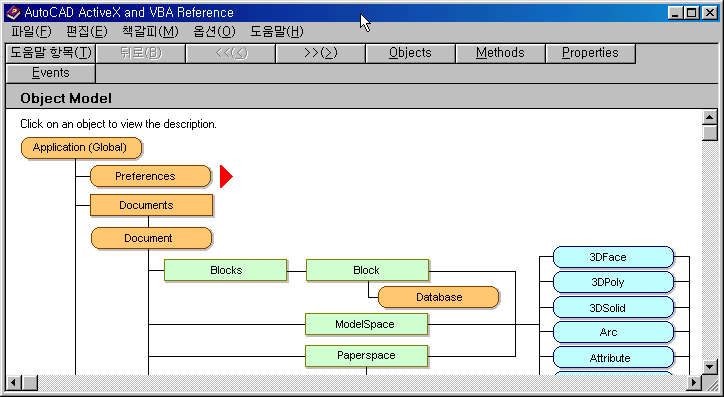724x397 pixels.
Task: Click the vertical scrollbar down arrow
Action: coord(710,367)
